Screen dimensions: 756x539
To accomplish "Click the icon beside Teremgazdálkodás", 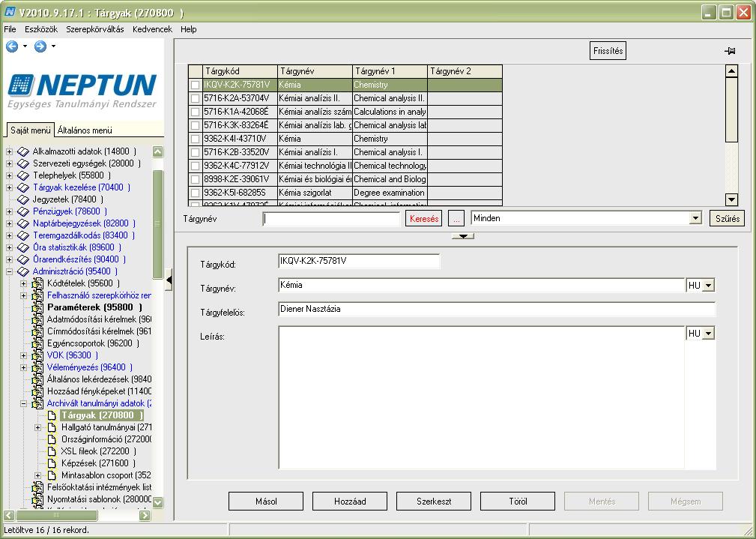I will pyautogui.click(x=23, y=235).
